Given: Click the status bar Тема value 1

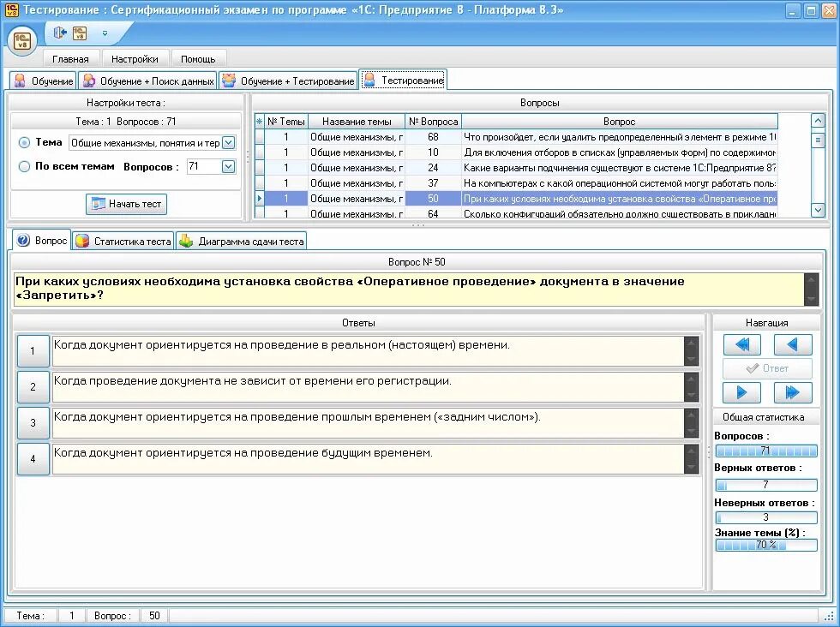Looking at the screenshot, I should coord(72,616).
